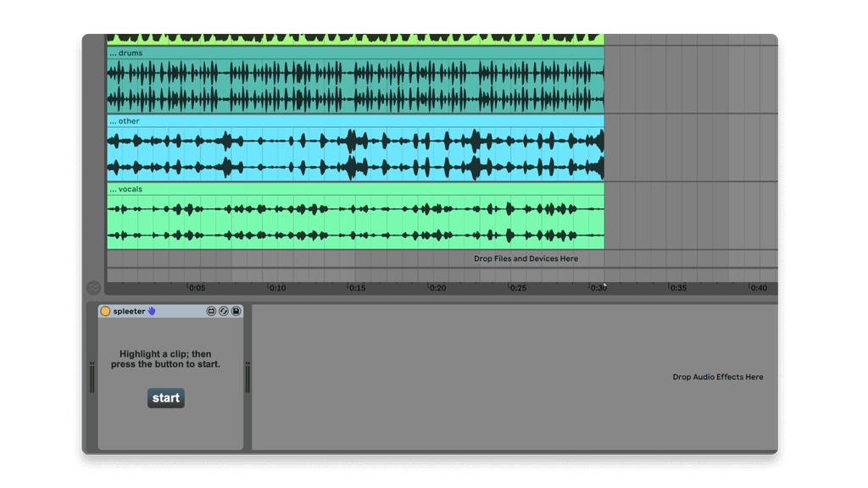Viewport: 868px width, 488px height.
Task: Click the 0:15 mark on the time ruler
Action: point(357,288)
